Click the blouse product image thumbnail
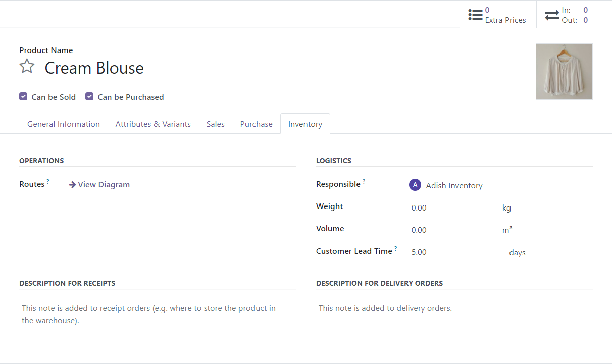612x364 pixels. [x=564, y=72]
